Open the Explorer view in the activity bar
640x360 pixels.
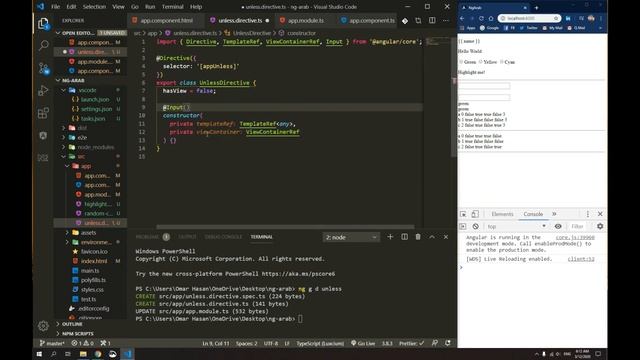(x=43, y=24)
